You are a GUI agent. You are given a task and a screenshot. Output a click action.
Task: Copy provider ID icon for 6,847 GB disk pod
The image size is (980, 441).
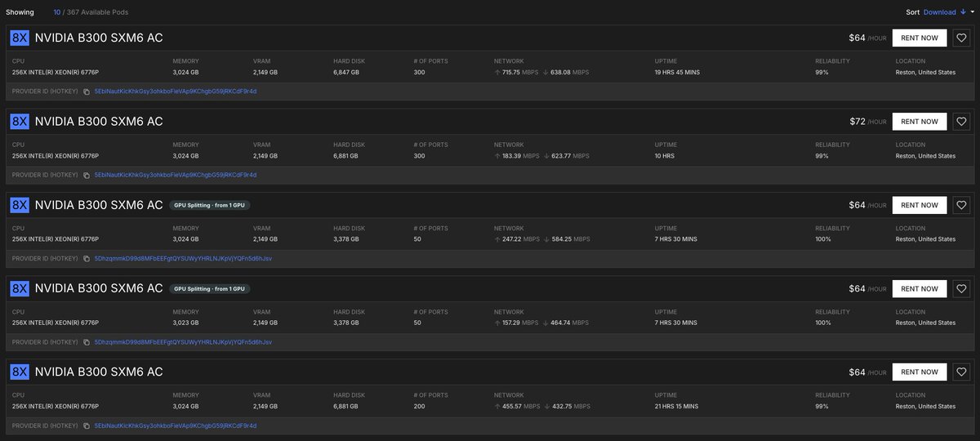pos(87,91)
